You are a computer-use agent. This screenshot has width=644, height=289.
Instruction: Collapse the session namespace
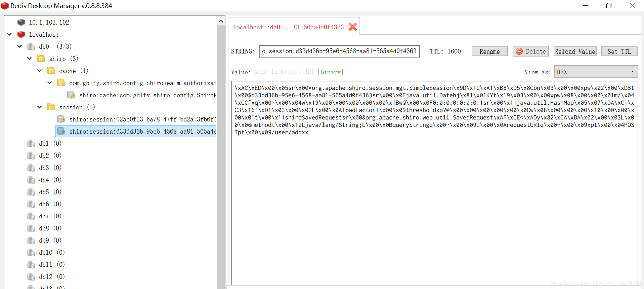point(40,107)
